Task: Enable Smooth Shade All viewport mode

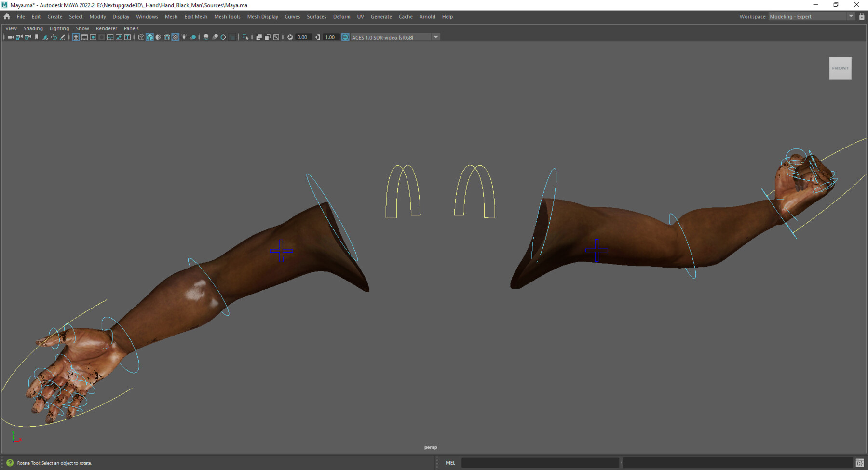Action: point(150,37)
